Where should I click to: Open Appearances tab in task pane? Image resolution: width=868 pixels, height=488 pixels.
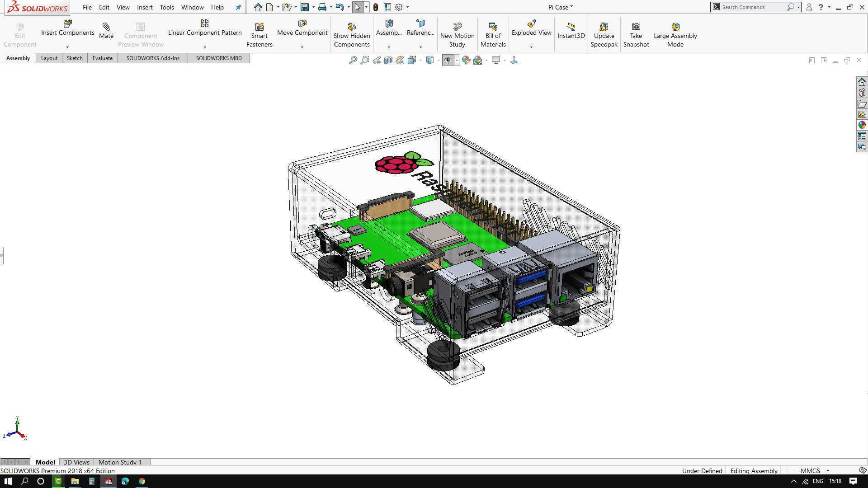pos(862,125)
